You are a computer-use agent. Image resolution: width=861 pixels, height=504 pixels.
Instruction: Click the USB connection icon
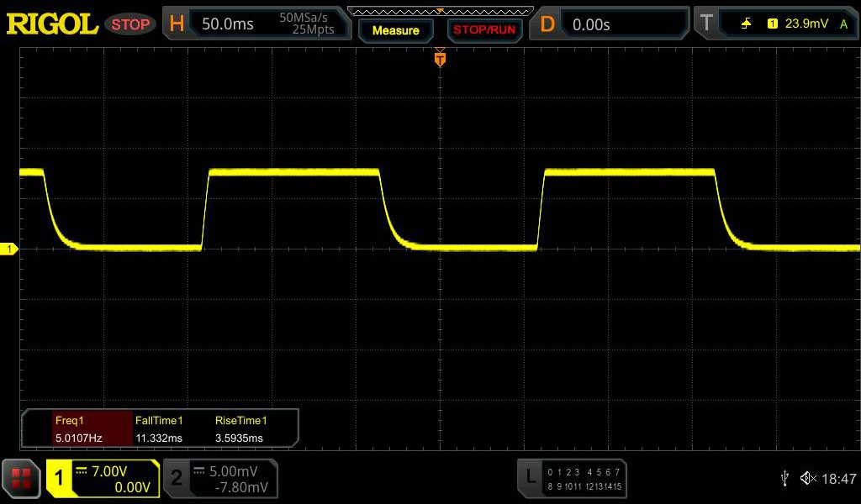pos(784,479)
